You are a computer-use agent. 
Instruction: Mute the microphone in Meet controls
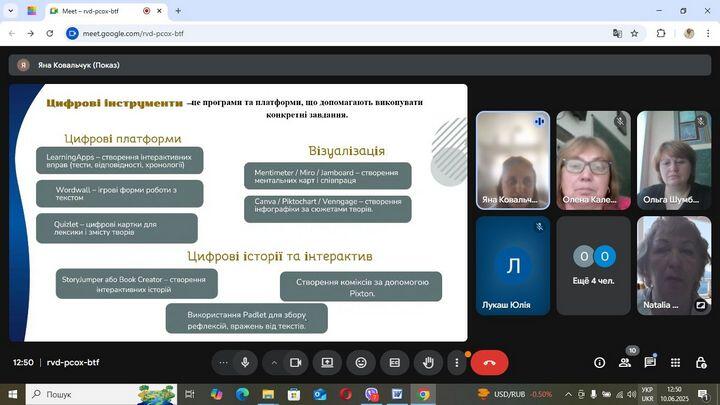[245, 363]
